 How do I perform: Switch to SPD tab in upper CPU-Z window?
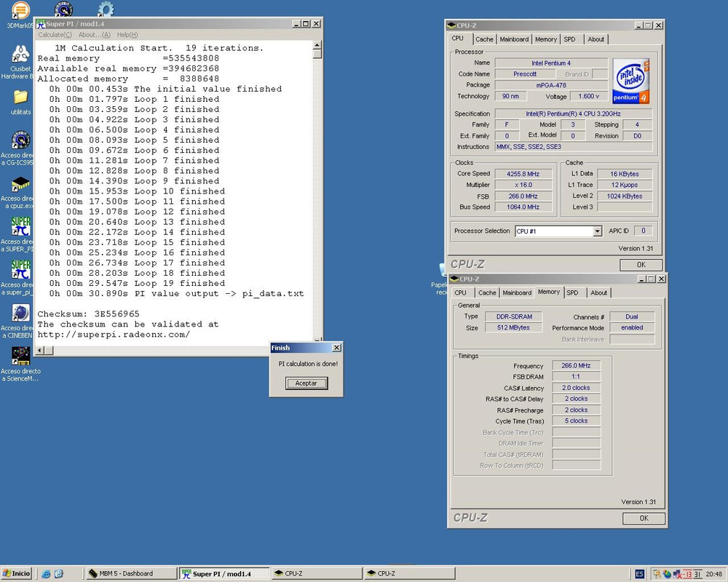[x=569, y=39]
